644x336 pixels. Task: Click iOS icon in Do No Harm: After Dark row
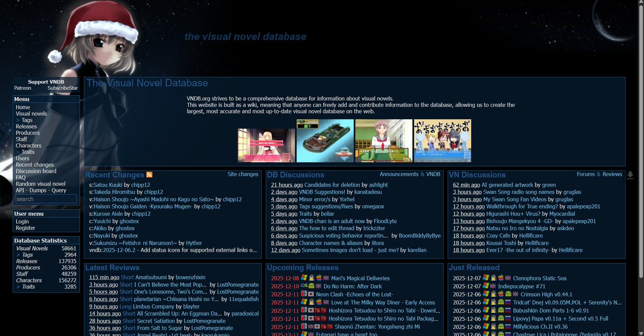[304, 286]
